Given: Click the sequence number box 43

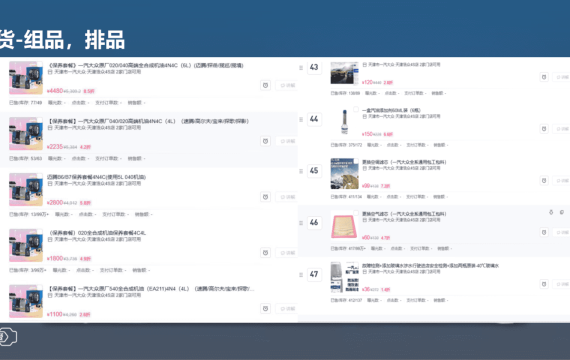Looking at the screenshot, I should click(x=314, y=67).
